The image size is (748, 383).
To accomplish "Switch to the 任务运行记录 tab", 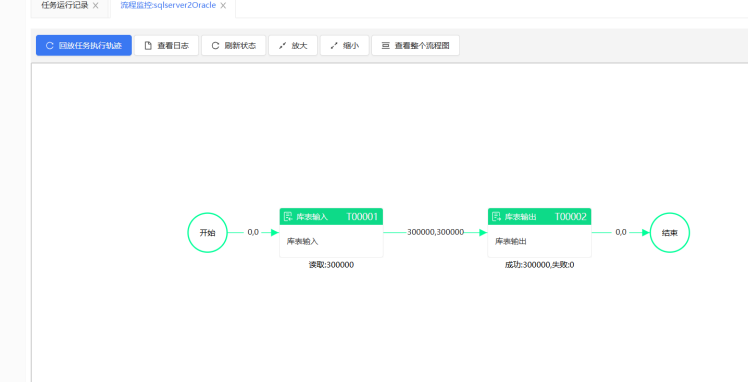I will pyautogui.click(x=65, y=5).
